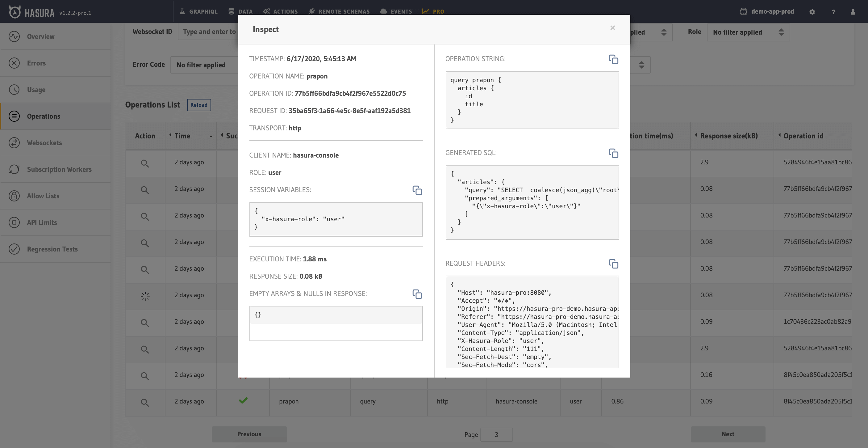Click the Hasura logo
The height and width of the screenshot is (448, 868).
pyautogui.click(x=31, y=12)
